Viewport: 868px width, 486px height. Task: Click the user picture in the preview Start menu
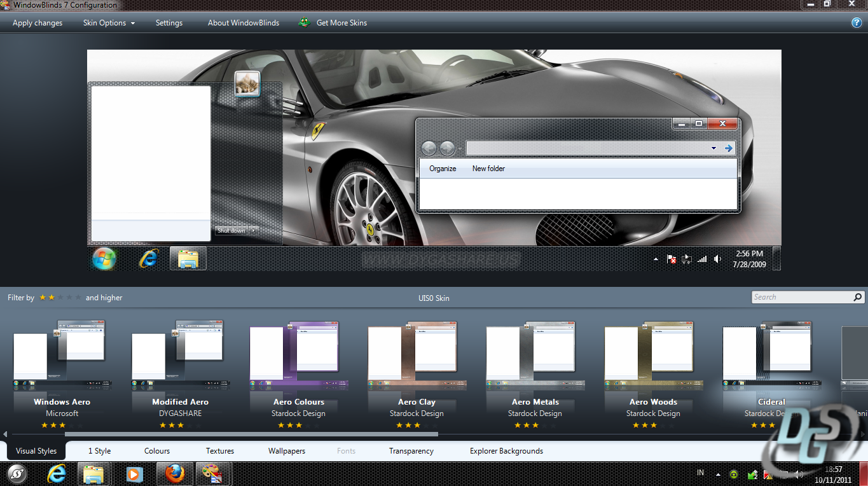(x=247, y=84)
